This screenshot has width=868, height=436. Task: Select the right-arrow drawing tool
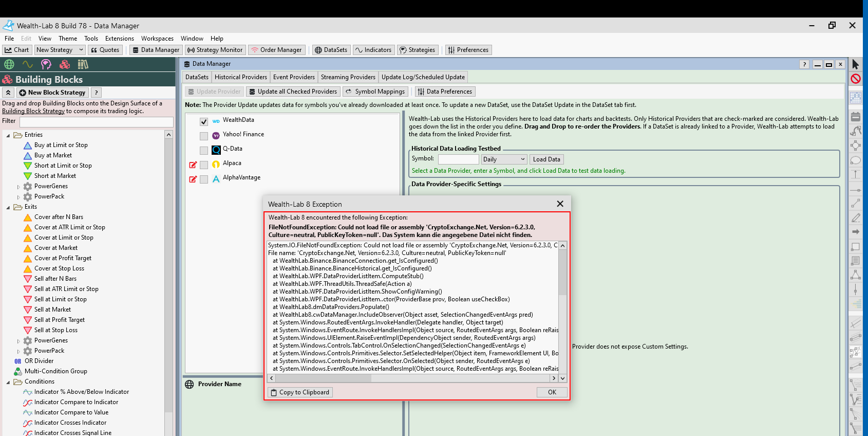855,232
